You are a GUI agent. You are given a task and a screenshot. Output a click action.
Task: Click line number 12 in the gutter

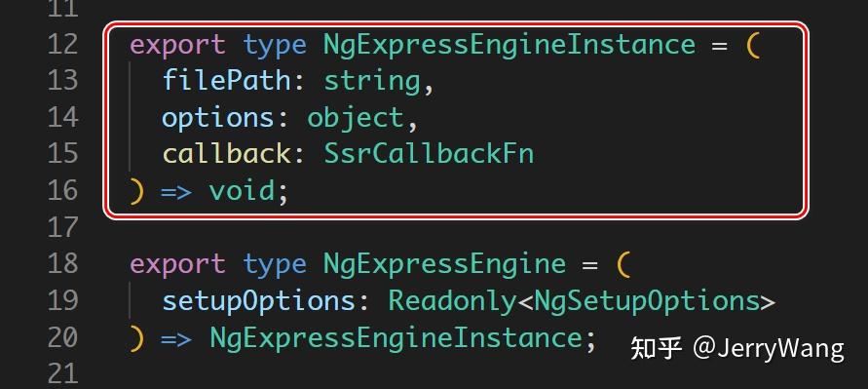62,44
